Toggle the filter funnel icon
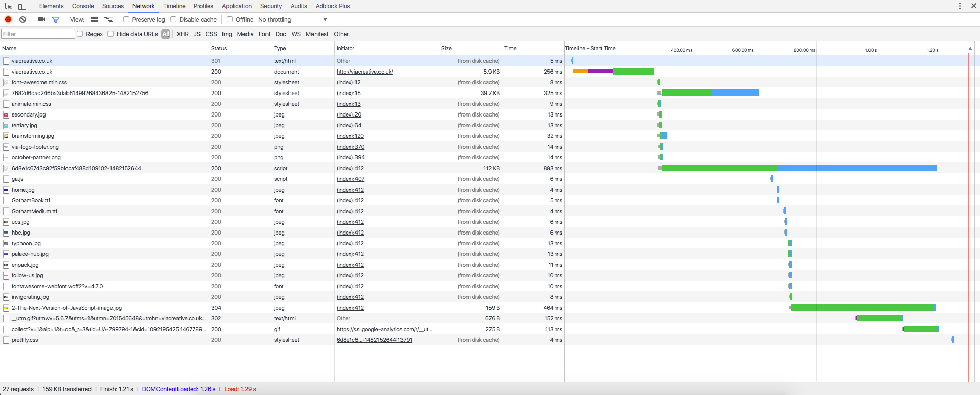The width and height of the screenshot is (980, 395). (x=56, y=19)
